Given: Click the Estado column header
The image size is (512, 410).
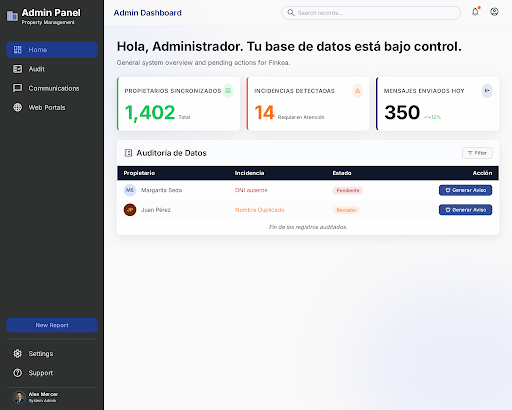Looking at the screenshot, I should click(x=342, y=173).
